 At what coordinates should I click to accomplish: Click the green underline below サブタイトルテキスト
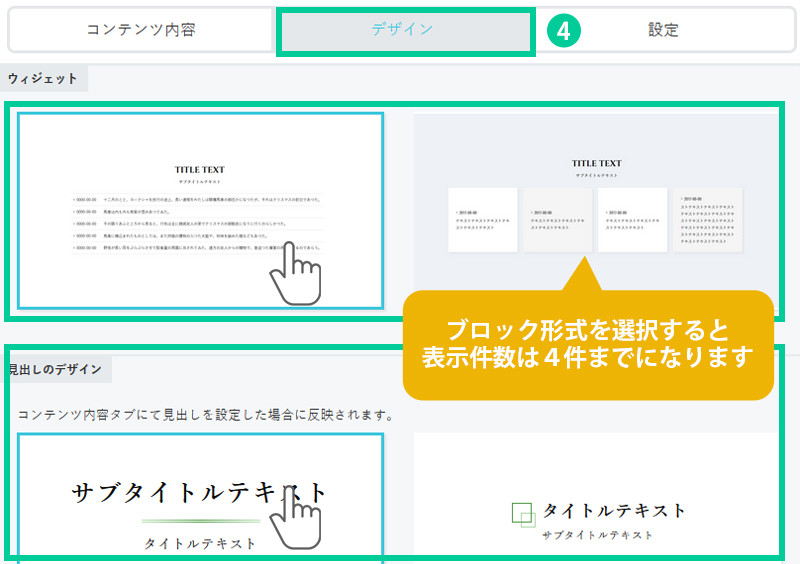tap(200, 521)
